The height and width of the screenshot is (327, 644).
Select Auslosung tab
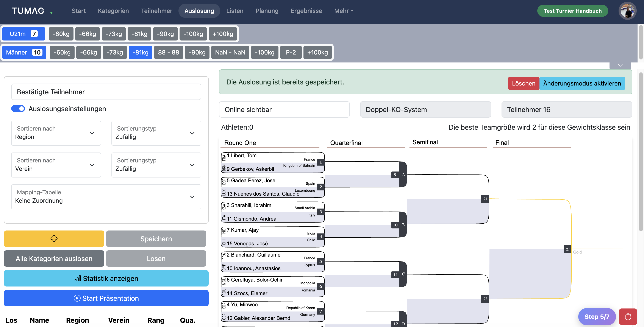click(x=199, y=11)
